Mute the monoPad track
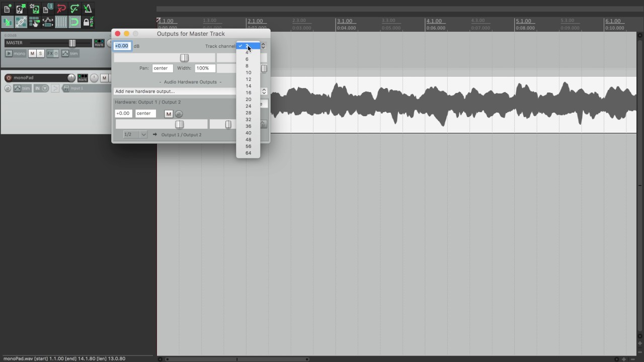The image size is (644, 362). [104, 78]
